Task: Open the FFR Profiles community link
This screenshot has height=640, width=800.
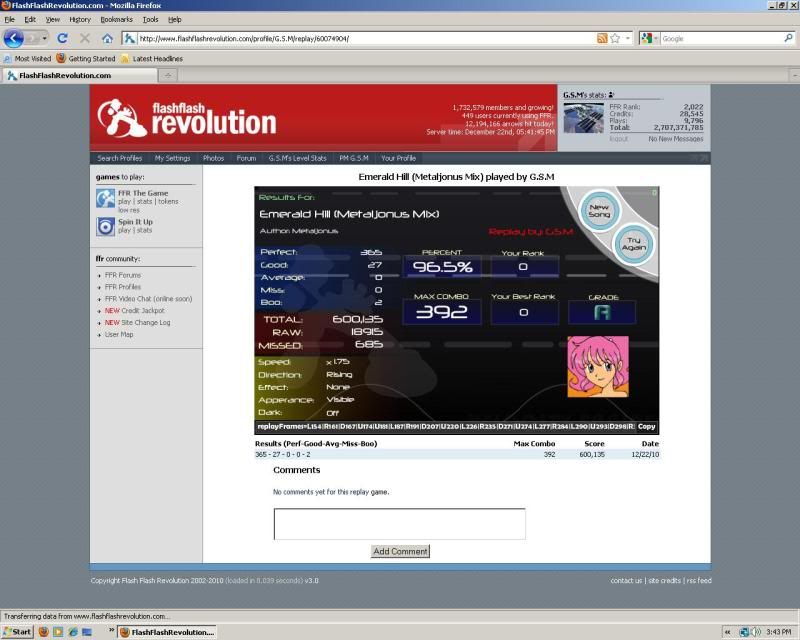Action: 122,287
